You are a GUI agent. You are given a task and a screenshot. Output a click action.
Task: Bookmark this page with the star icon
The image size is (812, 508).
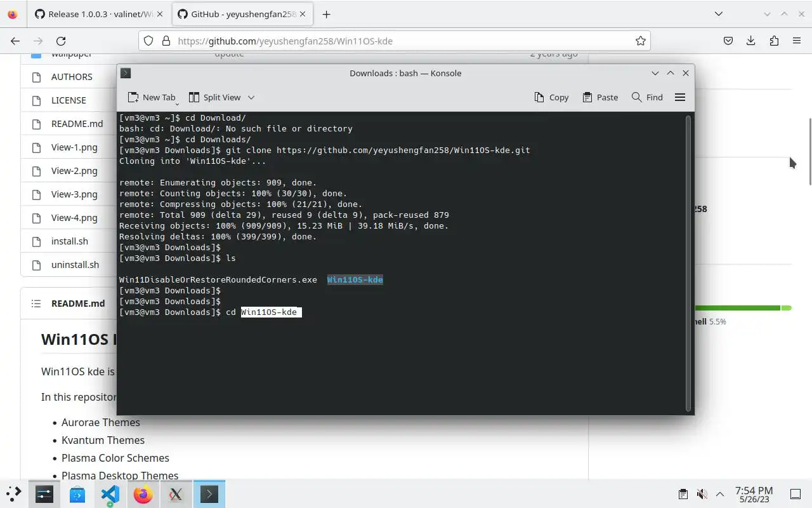(x=641, y=41)
